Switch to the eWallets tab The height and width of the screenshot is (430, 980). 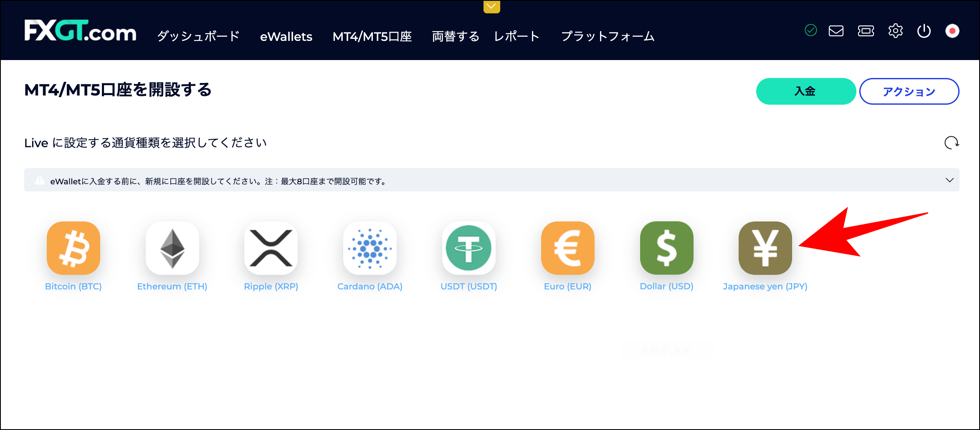point(286,36)
